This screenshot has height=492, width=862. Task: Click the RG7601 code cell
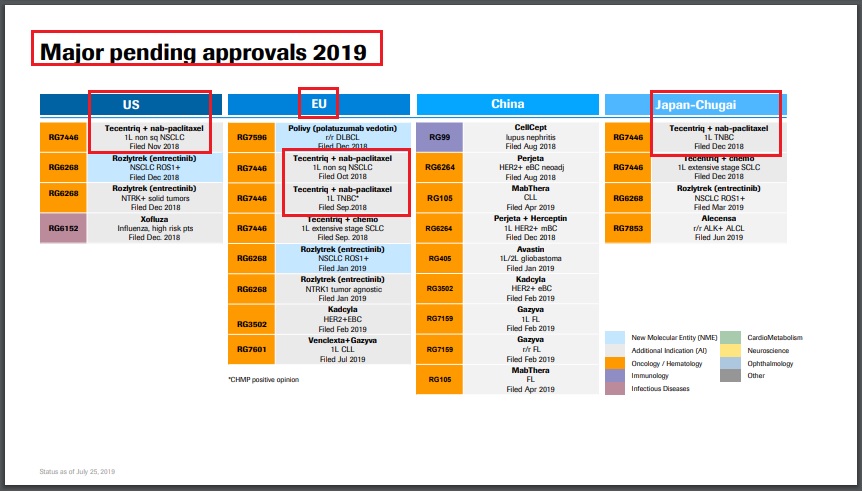pyautogui.click(x=251, y=350)
